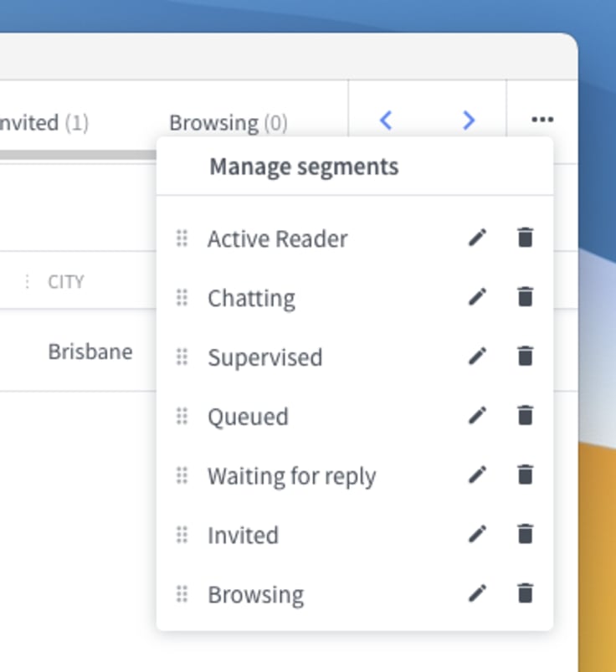Edit the Chatting segment
The width and height of the screenshot is (616, 672).
[x=478, y=296]
